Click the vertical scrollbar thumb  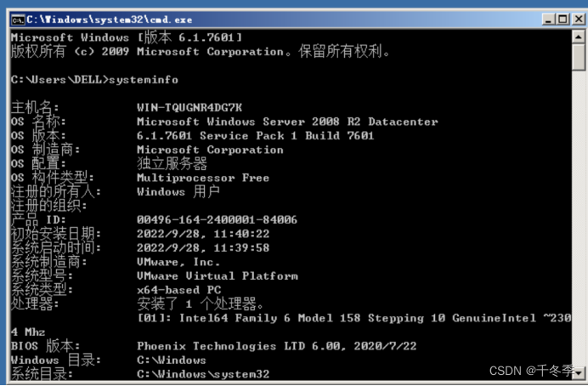[x=579, y=57]
